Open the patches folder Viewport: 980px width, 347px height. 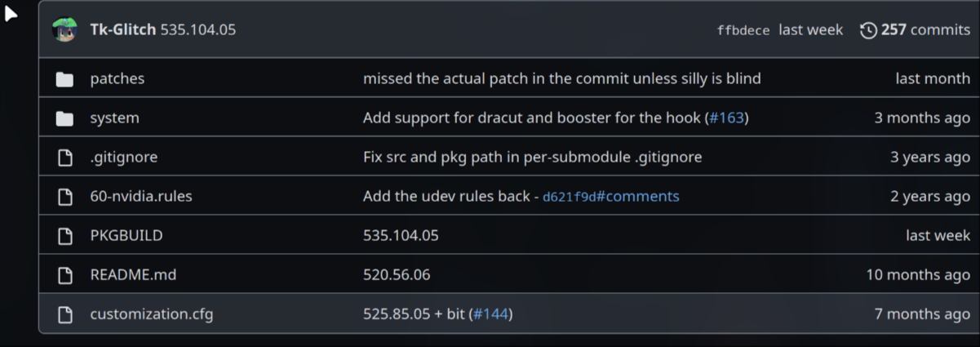(x=117, y=79)
